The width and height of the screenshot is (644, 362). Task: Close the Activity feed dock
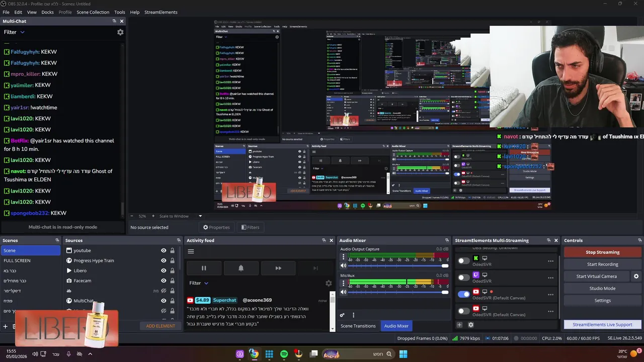tap(331, 240)
